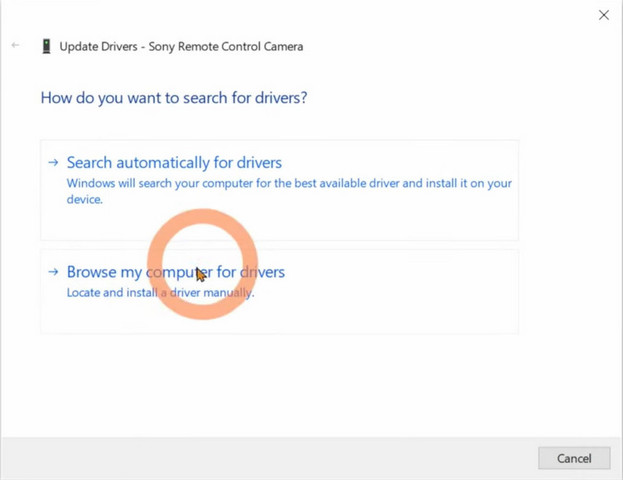Click the 'How do you want to search for drivers?' heading
The width and height of the screenshot is (623, 480).
(x=174, y=98)
